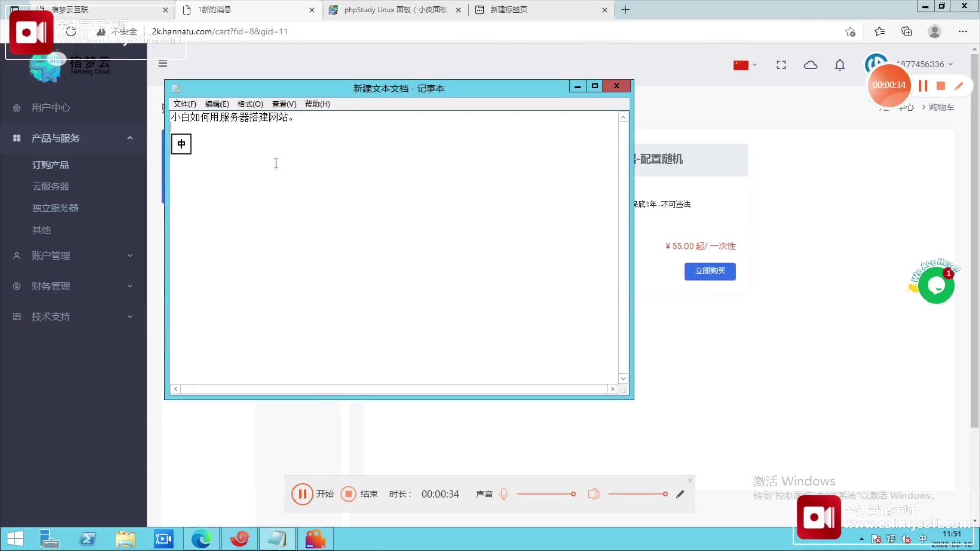This screenshot has height=551, width=980.
Task: Click the hamburger menu icon
Action: coord(163,63)
